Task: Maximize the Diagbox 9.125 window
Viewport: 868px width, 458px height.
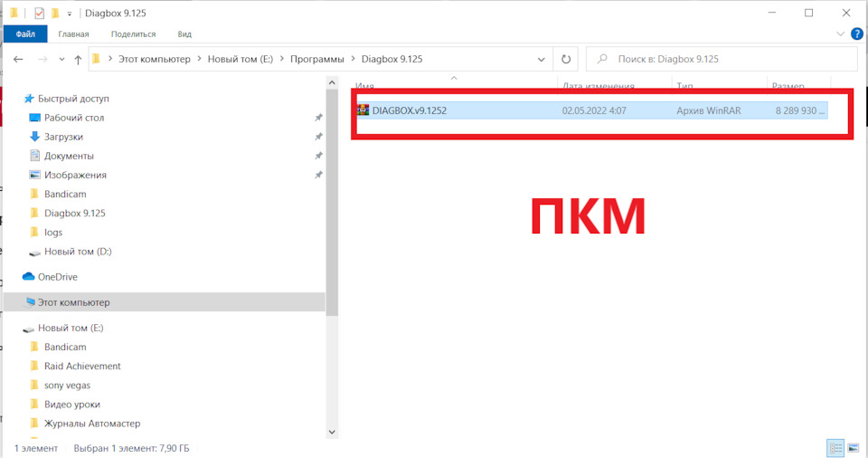Action: point(808,13)
